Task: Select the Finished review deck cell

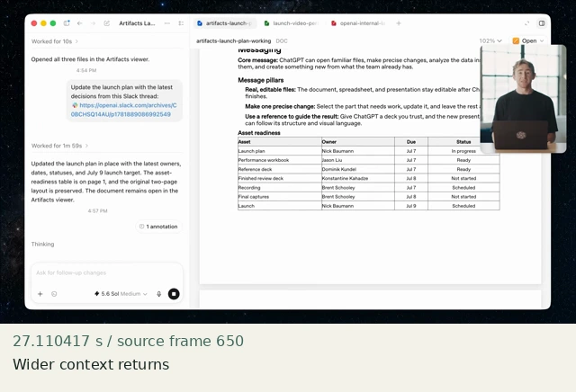Action: 280,178
